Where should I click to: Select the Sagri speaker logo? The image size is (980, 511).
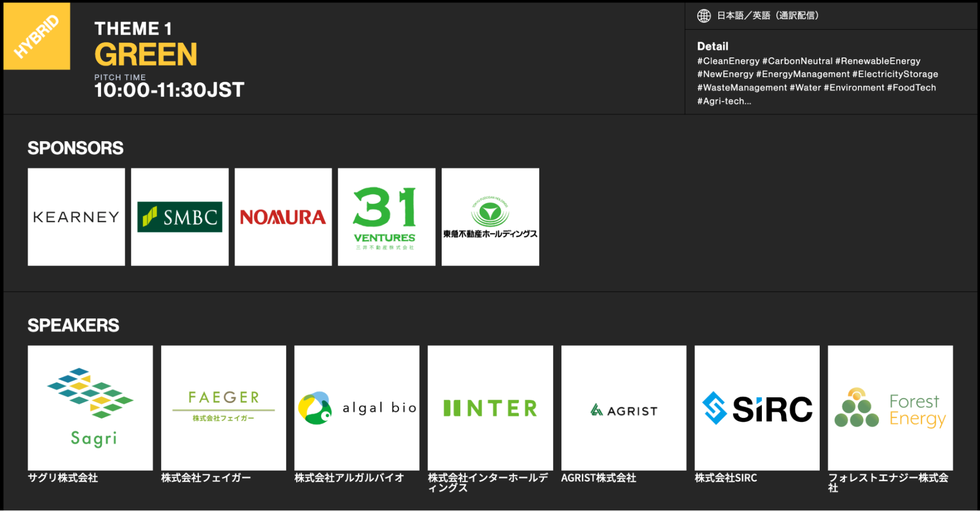90,408
